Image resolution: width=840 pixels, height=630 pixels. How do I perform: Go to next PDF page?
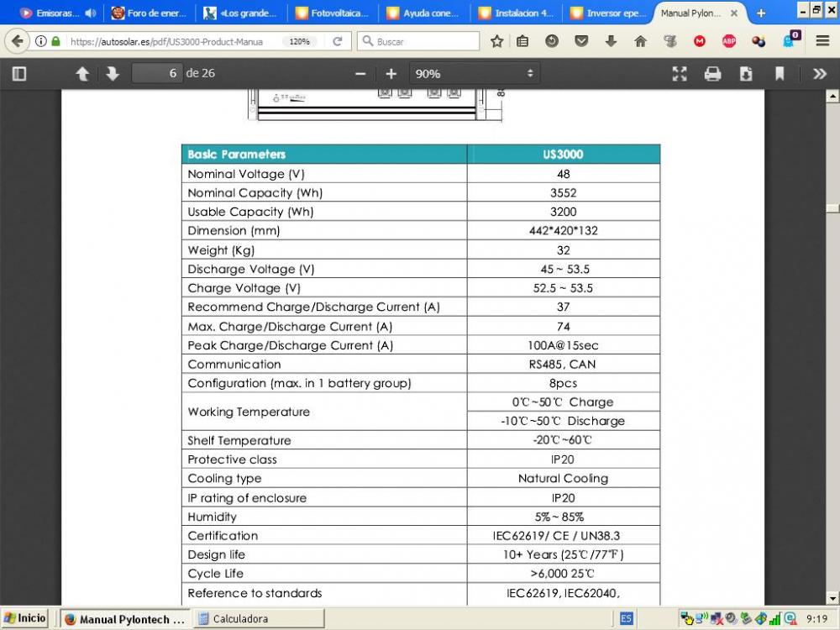tap(113, 73)
